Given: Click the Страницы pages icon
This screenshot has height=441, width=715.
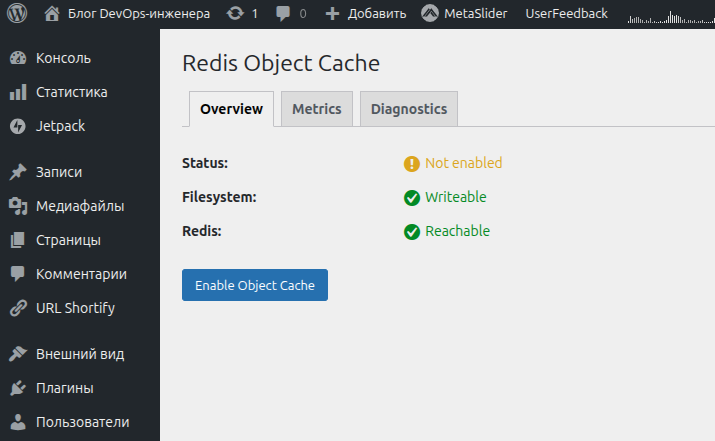Looking at the screenshot, I should 18,240.
